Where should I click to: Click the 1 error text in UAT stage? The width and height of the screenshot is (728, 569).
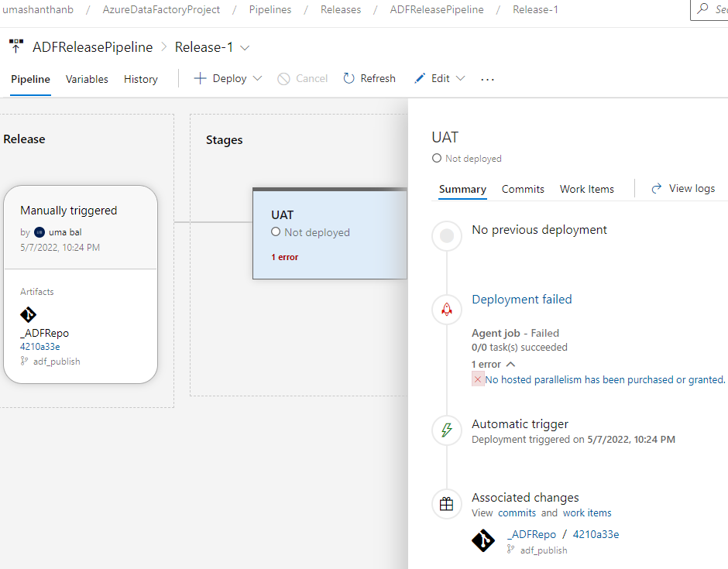[x=284, y=257]
